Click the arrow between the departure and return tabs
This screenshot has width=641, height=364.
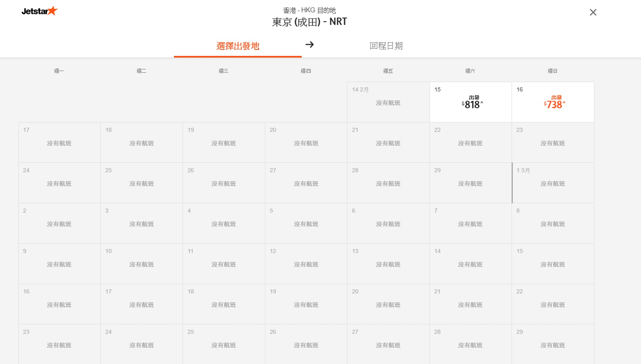pos(309,45)
